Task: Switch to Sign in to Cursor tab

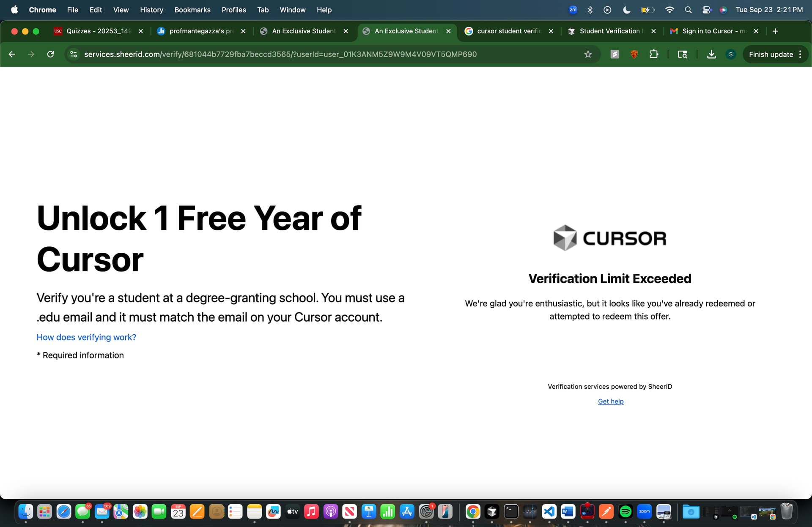Action: pyautogui.click(x=714, y=31)
